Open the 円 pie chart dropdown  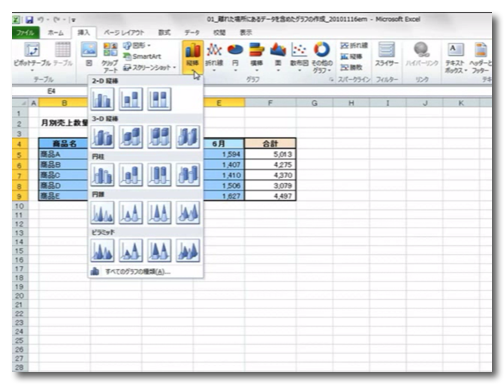pyautogui.click(x=235, y=57)
